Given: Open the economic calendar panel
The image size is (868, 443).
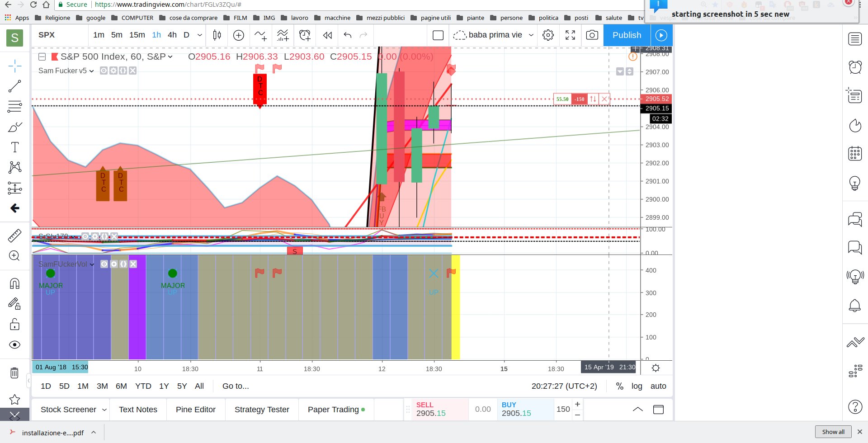Looking at the screenshot, I should 854,154.
